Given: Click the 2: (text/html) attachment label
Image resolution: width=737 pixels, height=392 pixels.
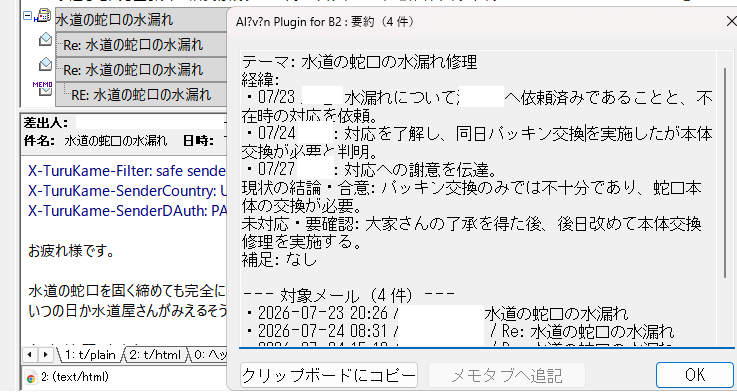Looking at the screenshot, I should 75,377.
